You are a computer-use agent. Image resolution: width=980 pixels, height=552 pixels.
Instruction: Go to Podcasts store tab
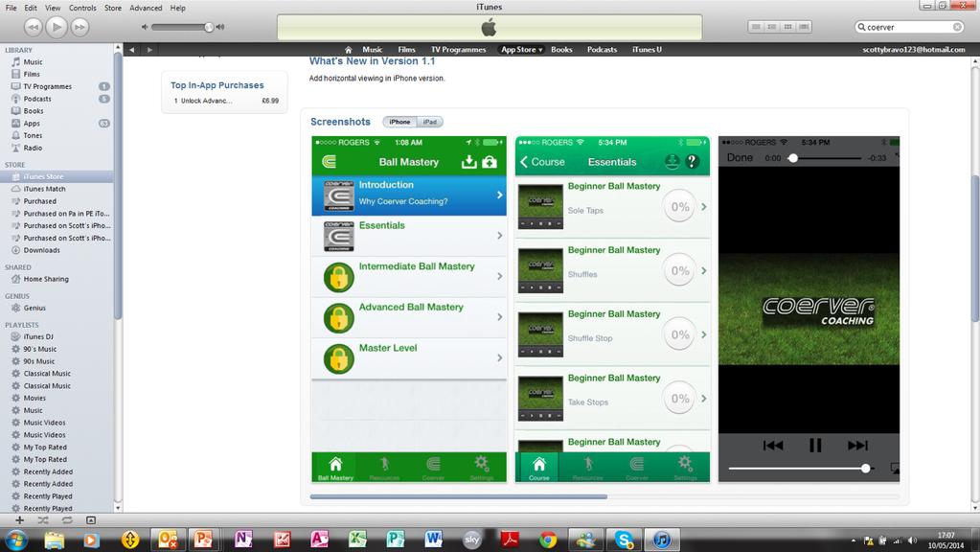pos(602,50)
